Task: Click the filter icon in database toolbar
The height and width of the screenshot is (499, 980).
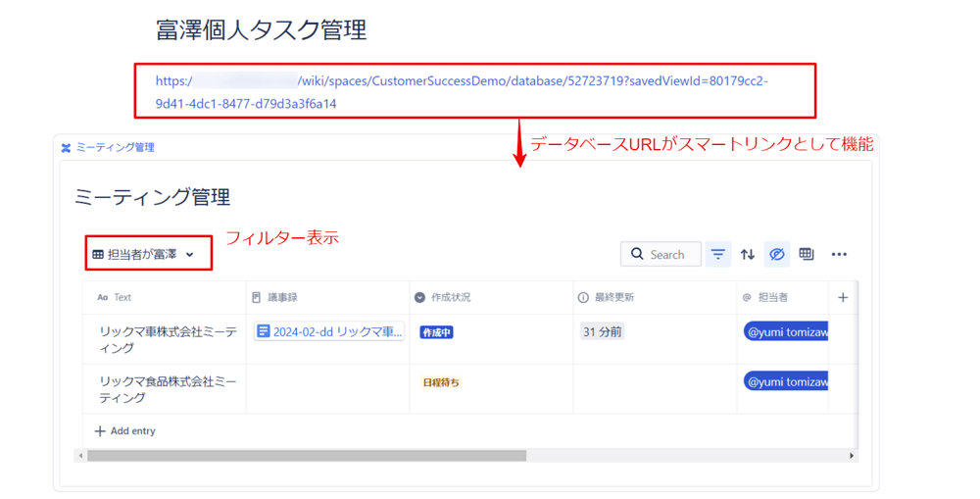Action: 718,254
